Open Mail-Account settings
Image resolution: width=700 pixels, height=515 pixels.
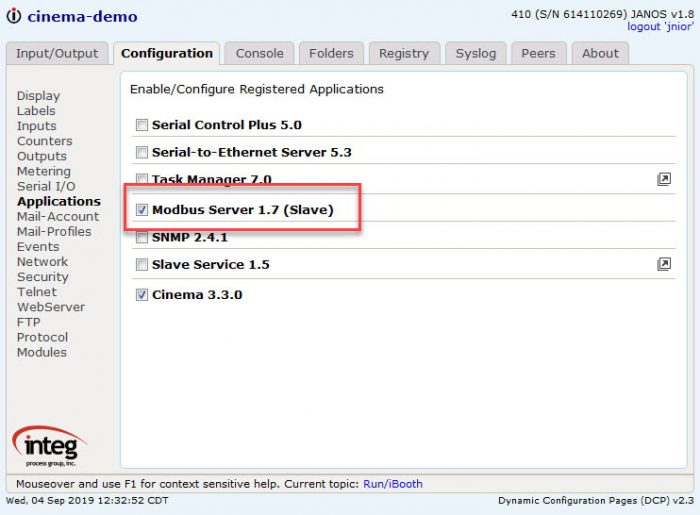[x=58, y=216]
